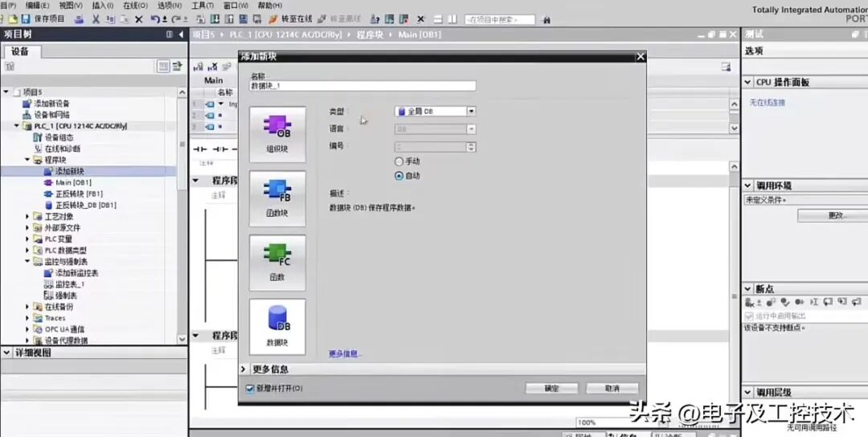Image resolution: width=868 pixels, height=437 pixels.
Task: Toggle the 新增并打开 checkbox
Action: [250, 389]
